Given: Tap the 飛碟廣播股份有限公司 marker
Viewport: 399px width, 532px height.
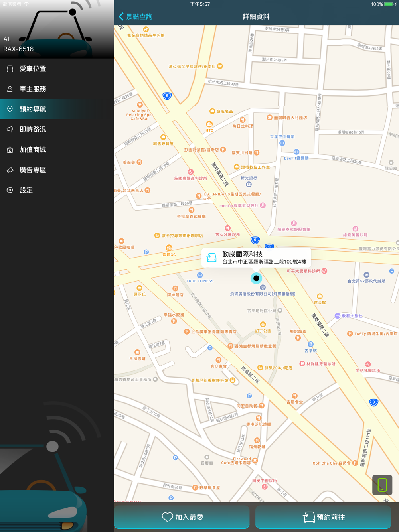Looking at the screenshot, I should (x=263, y=288).
